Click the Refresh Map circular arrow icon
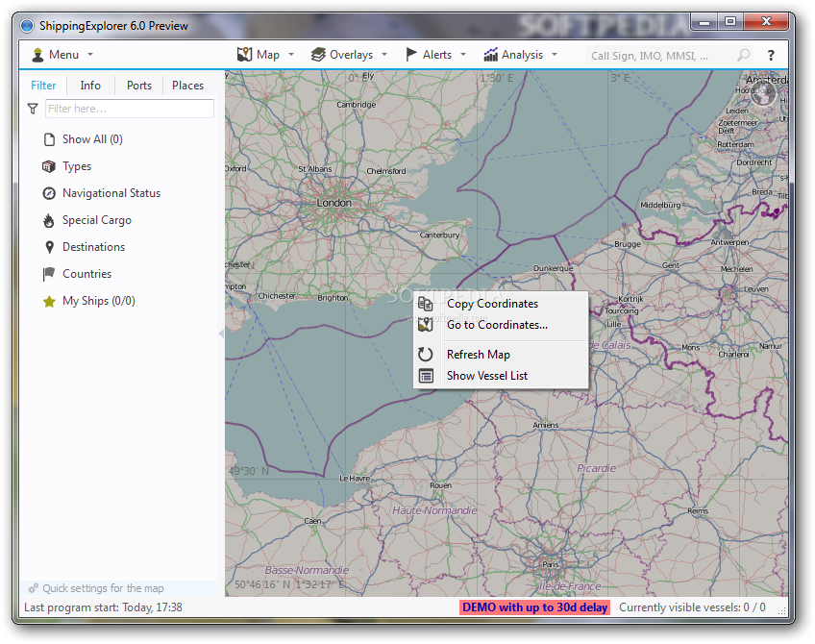Image resolution: width=815 pixels, height=644 pixels. (x=425, y=355)
